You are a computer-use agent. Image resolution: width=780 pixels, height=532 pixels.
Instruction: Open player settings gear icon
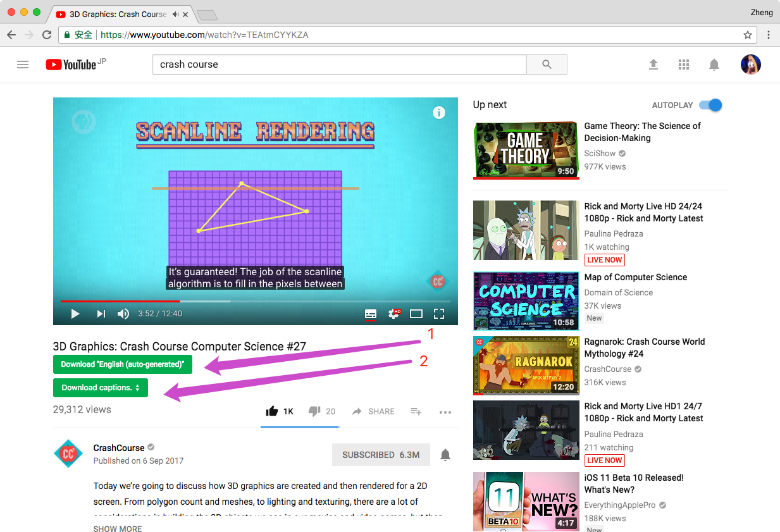395,314
